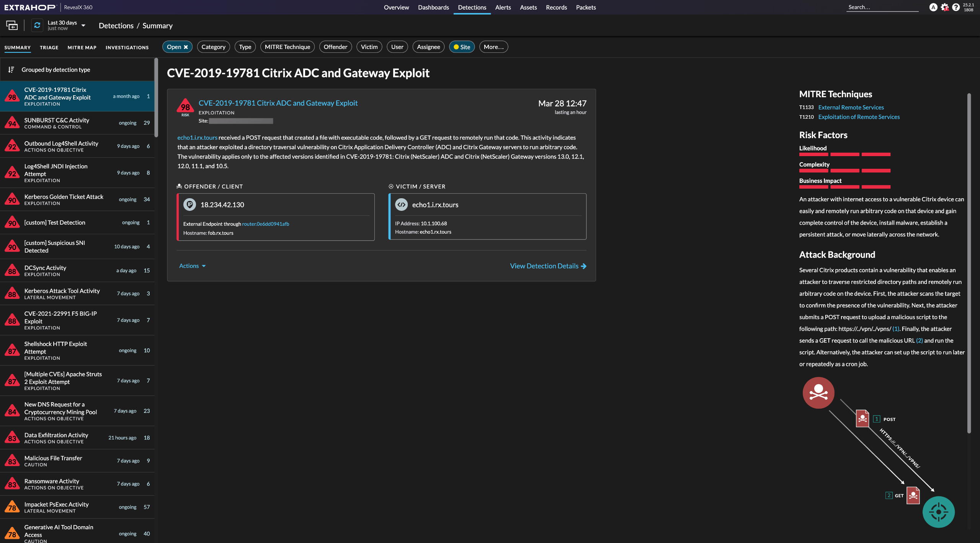
Task: Open the External Remote Services technique link
Action: coord(851,108)
